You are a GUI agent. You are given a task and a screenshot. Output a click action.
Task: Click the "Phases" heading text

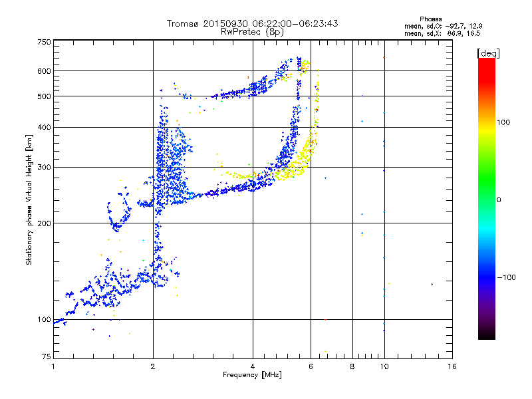tap(430, 19)
